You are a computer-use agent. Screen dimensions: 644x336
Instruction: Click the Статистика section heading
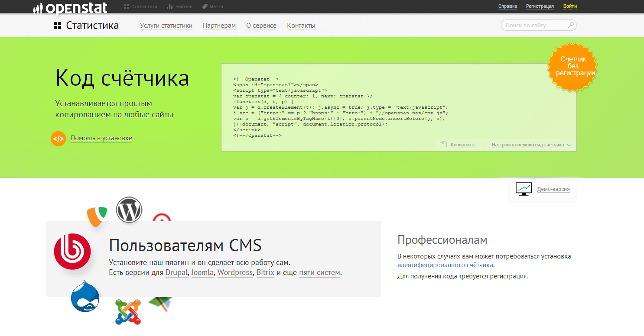(x=92, y=26)
